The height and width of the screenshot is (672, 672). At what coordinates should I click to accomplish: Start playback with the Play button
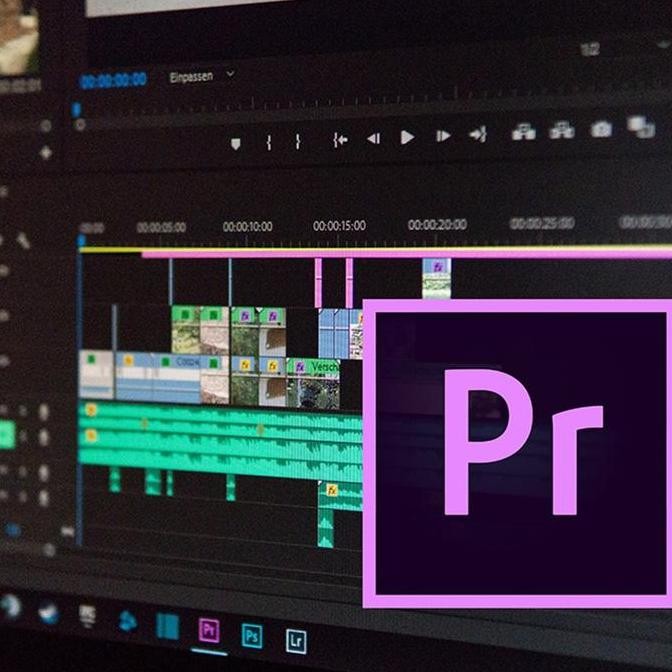pos(407,138)
